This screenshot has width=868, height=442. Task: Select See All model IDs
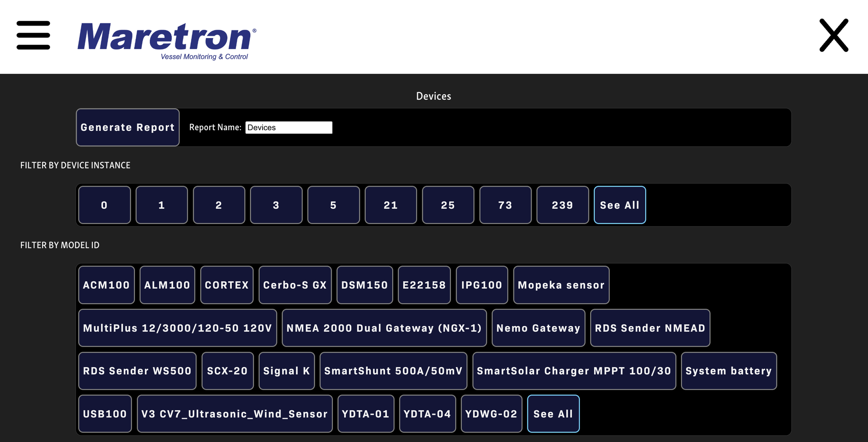[x=553, y=414]
